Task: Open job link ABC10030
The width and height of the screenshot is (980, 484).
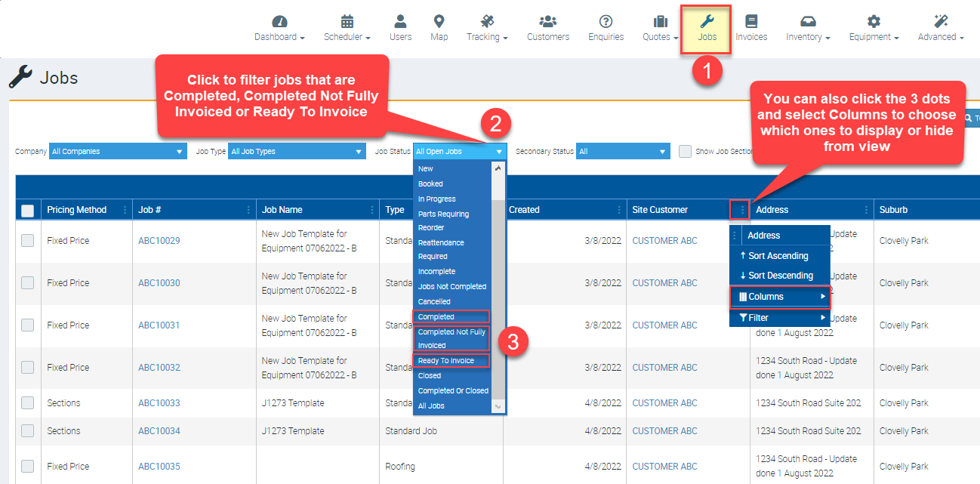Action: (x=159, y=283)
